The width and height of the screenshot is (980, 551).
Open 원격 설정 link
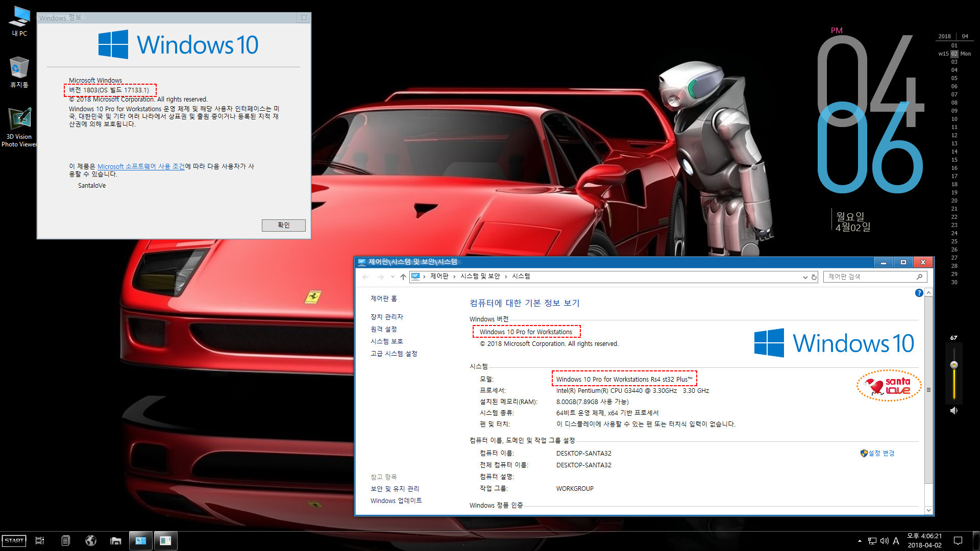click(383, 329)
